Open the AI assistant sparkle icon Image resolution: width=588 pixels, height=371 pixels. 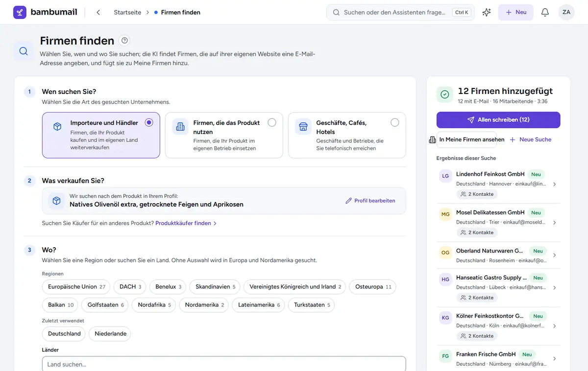487,12
